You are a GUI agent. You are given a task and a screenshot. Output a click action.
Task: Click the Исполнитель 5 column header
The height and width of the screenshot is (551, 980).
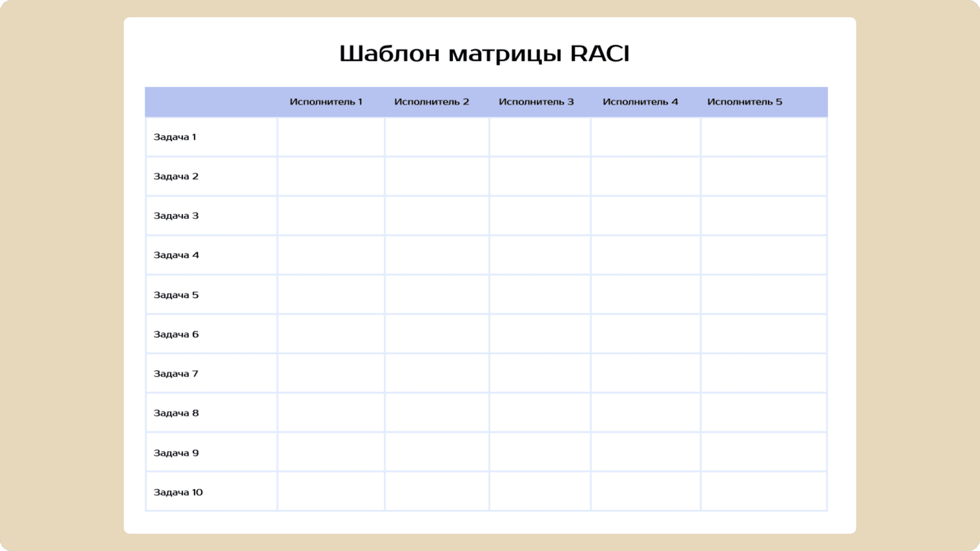pos(745,102)
